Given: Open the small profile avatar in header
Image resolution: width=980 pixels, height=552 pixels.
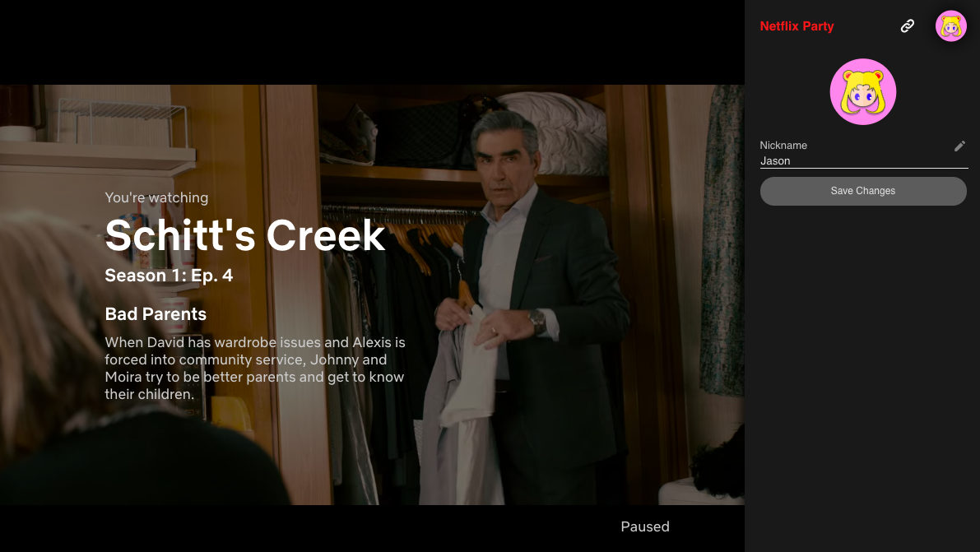Looking at the screenshot, I should point(950,26).
